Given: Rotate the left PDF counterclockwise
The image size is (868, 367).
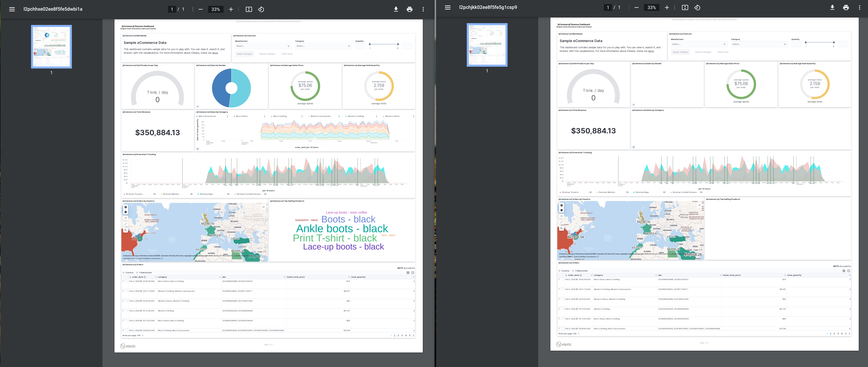Looking at the screenshot, I should coord(261,10).
